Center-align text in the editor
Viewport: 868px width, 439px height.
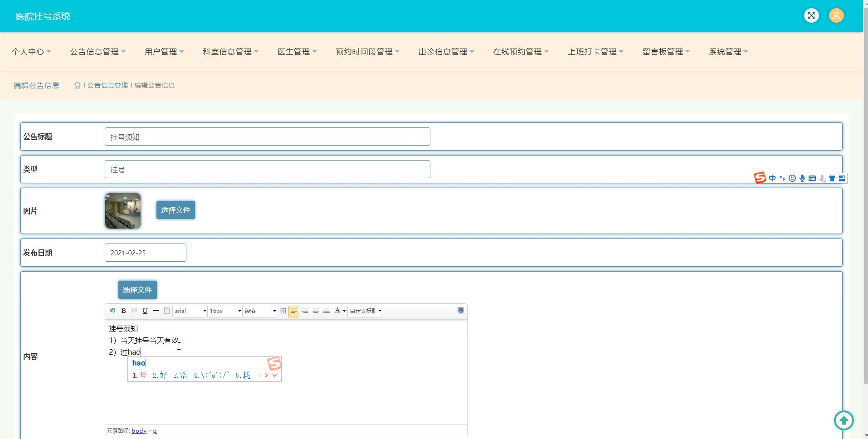click(x=316, y=311)
